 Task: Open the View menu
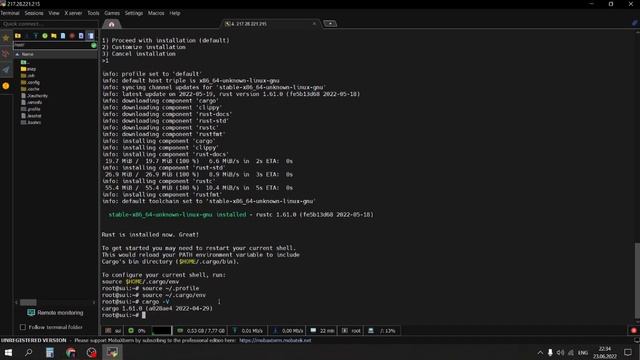[54, 13]
